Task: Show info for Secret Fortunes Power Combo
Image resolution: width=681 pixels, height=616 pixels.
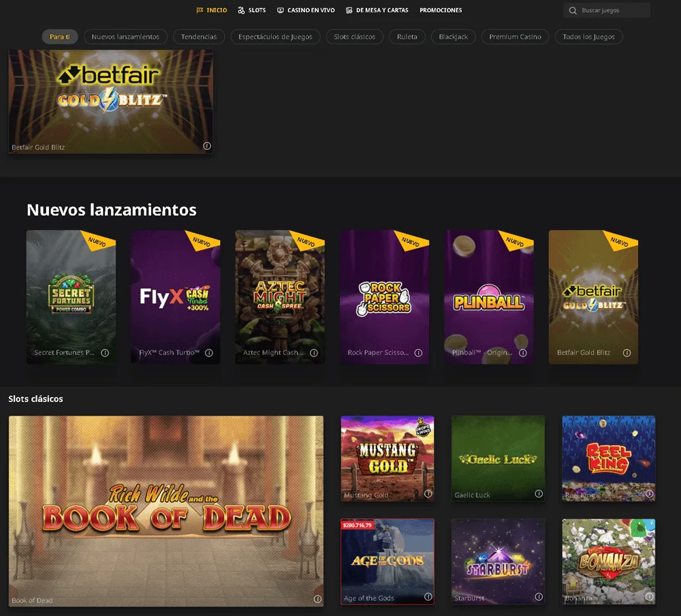Action: tap(105, 353)
